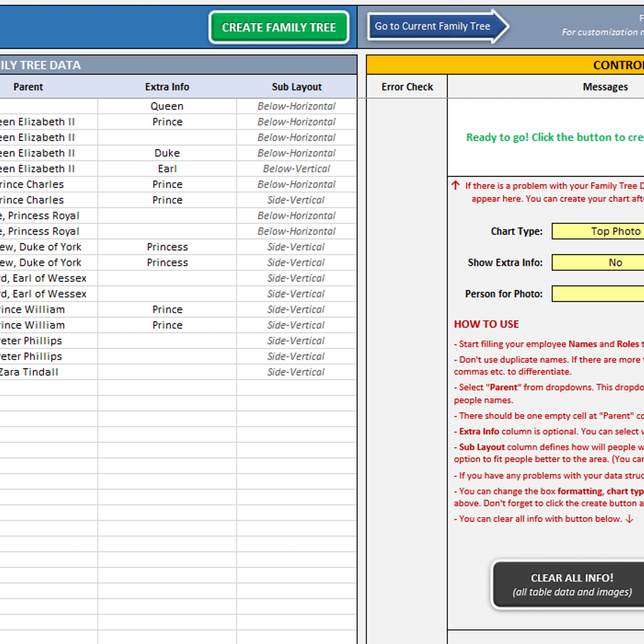Select the 'Earl' Extra Info cell
The image size is (644, 644).
click(167, 169)
